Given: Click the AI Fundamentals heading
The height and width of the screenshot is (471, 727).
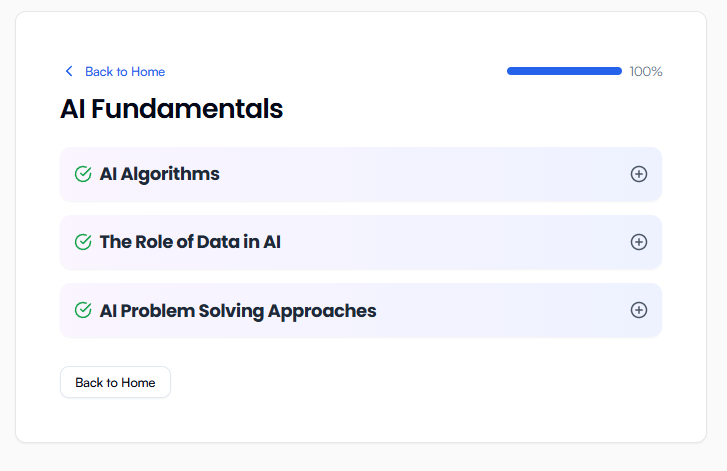Looking at the screenshot, I should click(x=171, y=108).
